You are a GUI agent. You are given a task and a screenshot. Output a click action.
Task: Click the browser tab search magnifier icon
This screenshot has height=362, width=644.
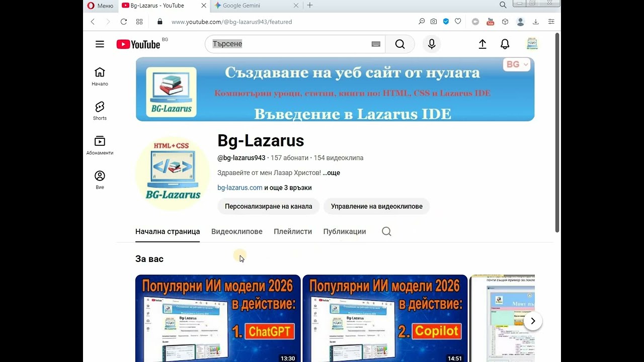pyautogui.click(x=503, y=5)
